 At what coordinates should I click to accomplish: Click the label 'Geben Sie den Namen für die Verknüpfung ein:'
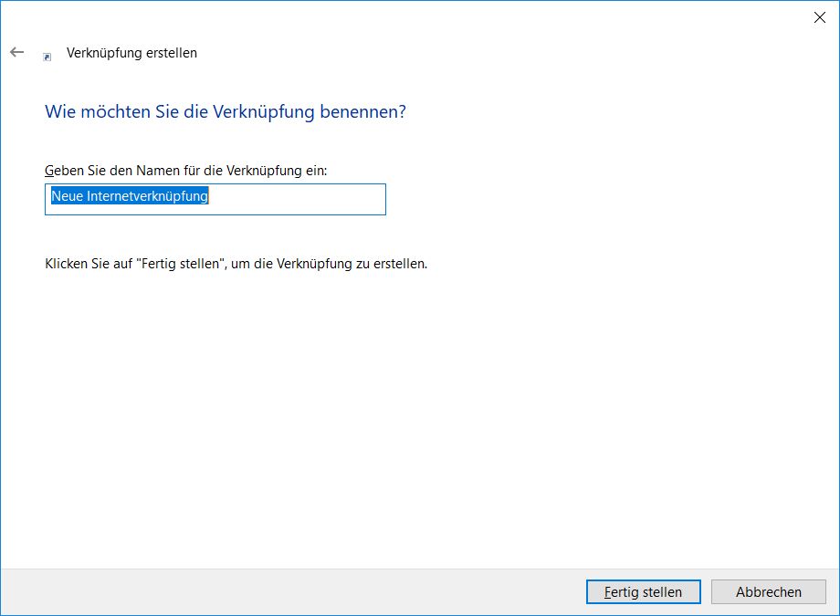click(x=186, y=171)
